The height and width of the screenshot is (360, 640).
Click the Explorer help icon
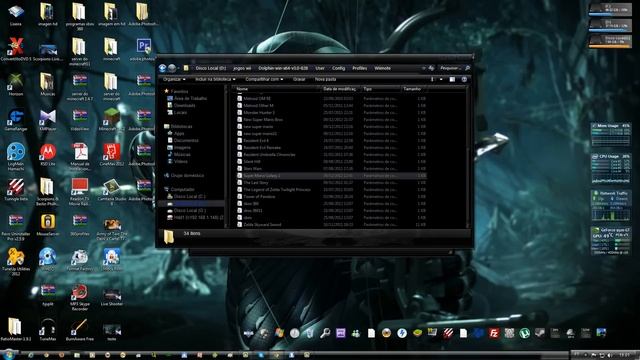pos(464,79)
